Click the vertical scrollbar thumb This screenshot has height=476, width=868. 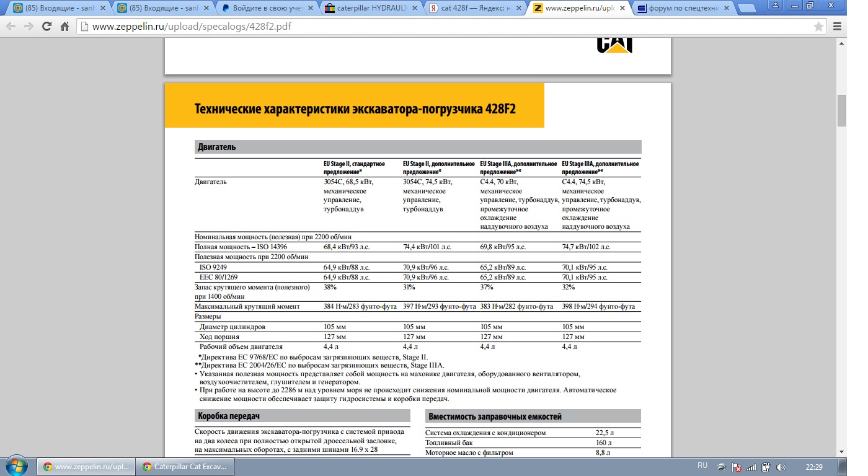(x=842, y=110)
